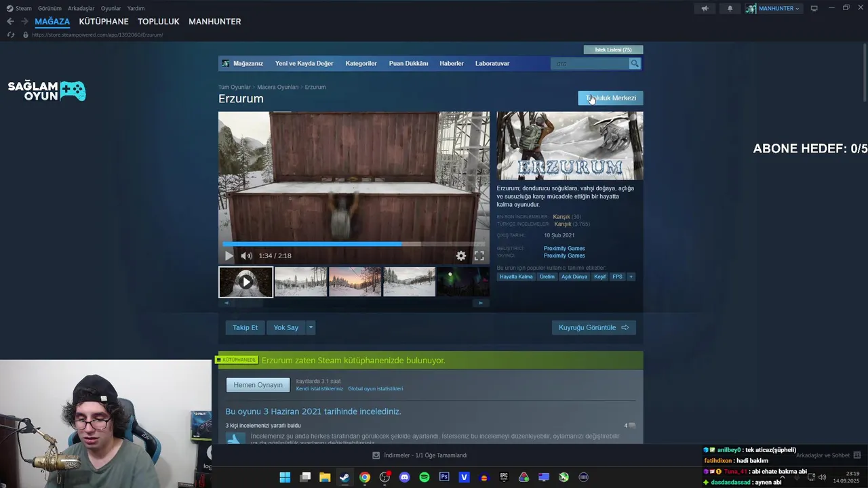Open Proximity Games developer link

[x=564, y=248]
